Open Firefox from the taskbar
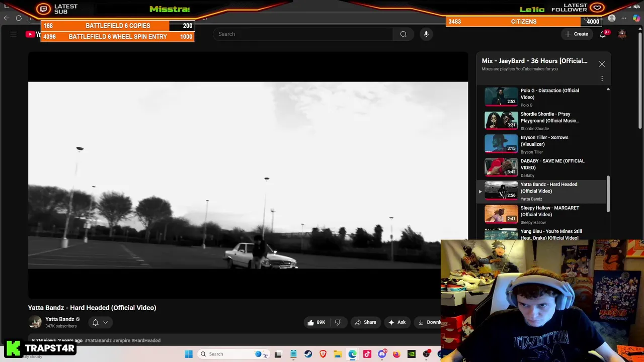The image size is (644, 362). tap(396, 354)
